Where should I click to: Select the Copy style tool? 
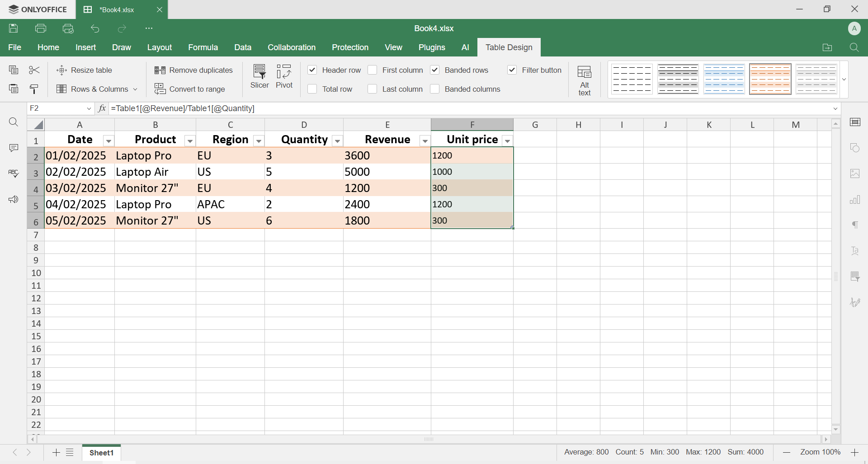pos(34,89)
